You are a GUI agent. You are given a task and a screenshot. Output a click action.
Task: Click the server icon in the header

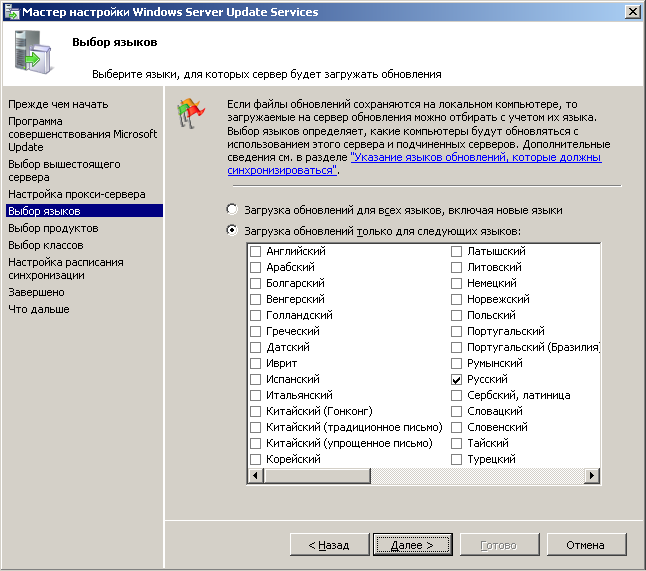(x=33, y=52)
